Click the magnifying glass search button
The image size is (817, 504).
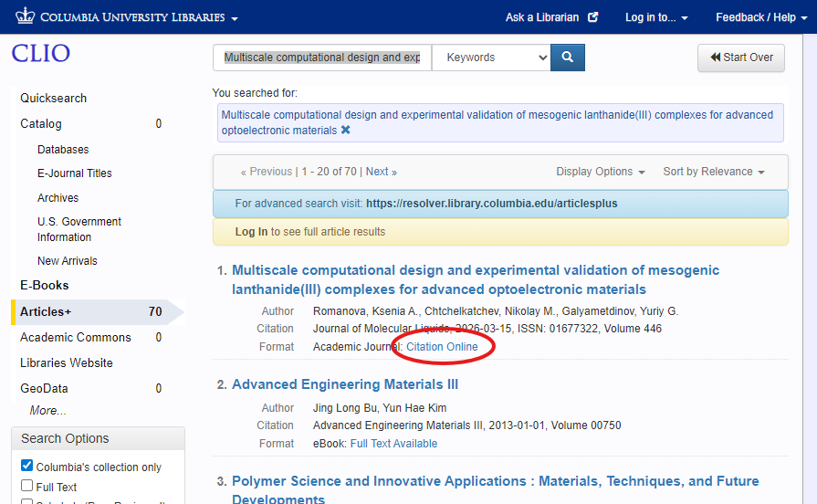(568, 58)
